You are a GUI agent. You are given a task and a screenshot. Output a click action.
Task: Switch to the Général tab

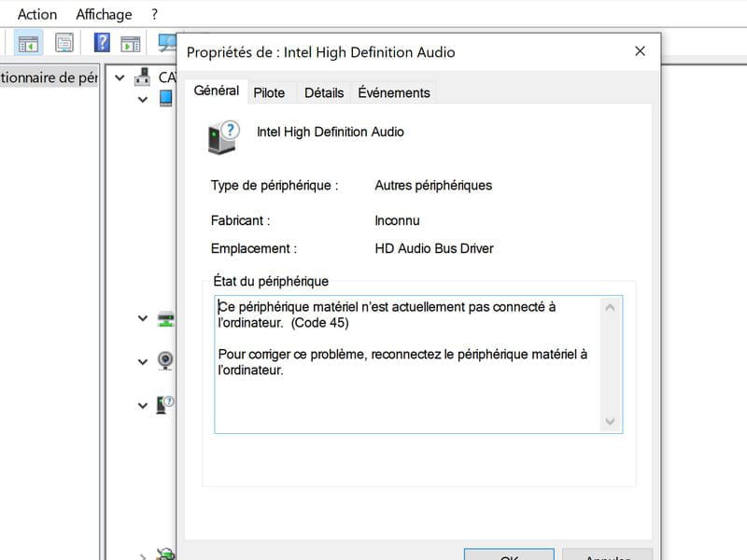pyautogui.click(x=217, y=91)
